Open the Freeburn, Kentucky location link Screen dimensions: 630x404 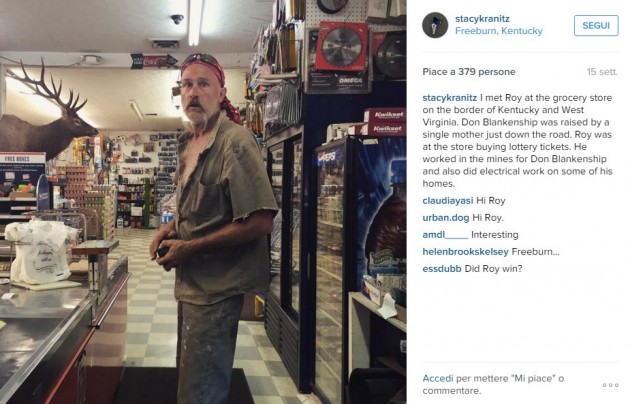pyautogui.click(x=499, y=31)
